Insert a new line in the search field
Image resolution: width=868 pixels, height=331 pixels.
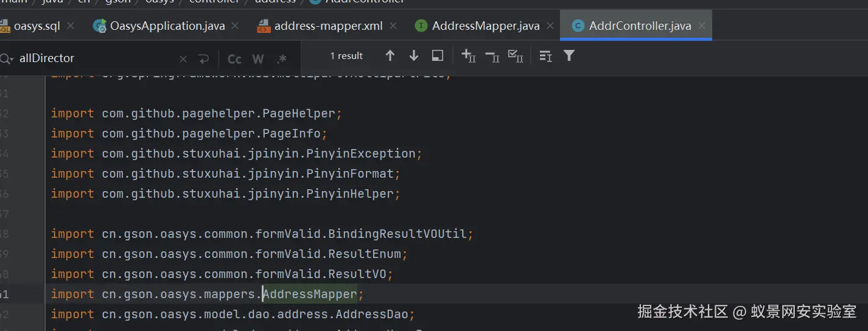[203, 59]
